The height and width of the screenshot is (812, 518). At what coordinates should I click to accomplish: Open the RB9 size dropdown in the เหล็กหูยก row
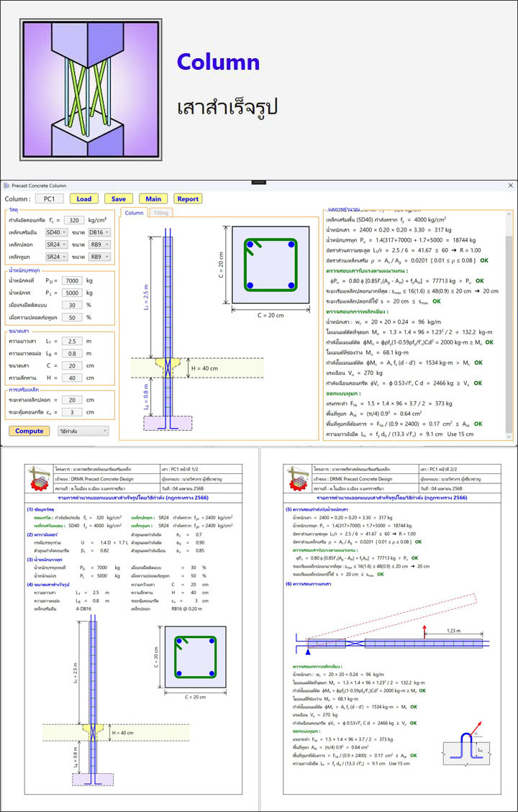click(x=99, y=256)
